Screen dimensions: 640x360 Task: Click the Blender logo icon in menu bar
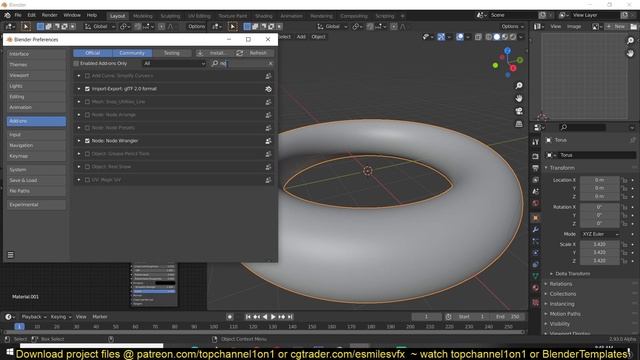(7, 15)
